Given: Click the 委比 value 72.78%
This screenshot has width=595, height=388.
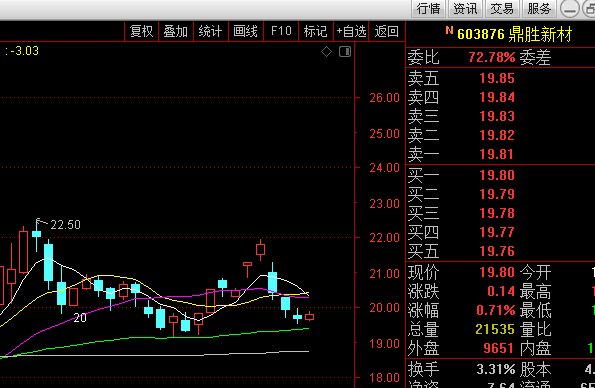Looking at the screenshot, I should pos(492,58).
